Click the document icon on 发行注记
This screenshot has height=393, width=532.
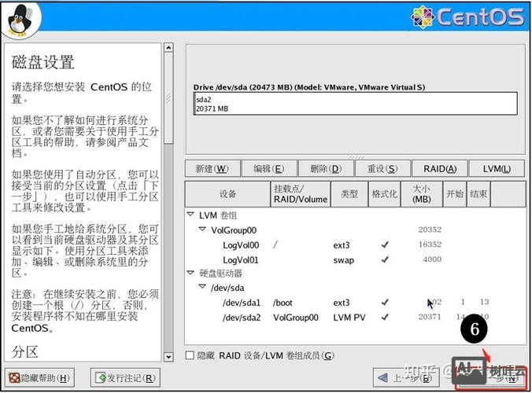[101, 377]
